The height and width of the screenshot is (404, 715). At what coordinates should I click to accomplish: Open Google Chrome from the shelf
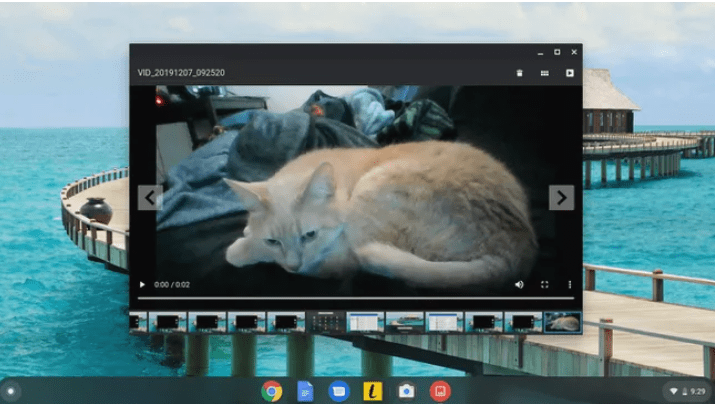[x=272, y=391]
